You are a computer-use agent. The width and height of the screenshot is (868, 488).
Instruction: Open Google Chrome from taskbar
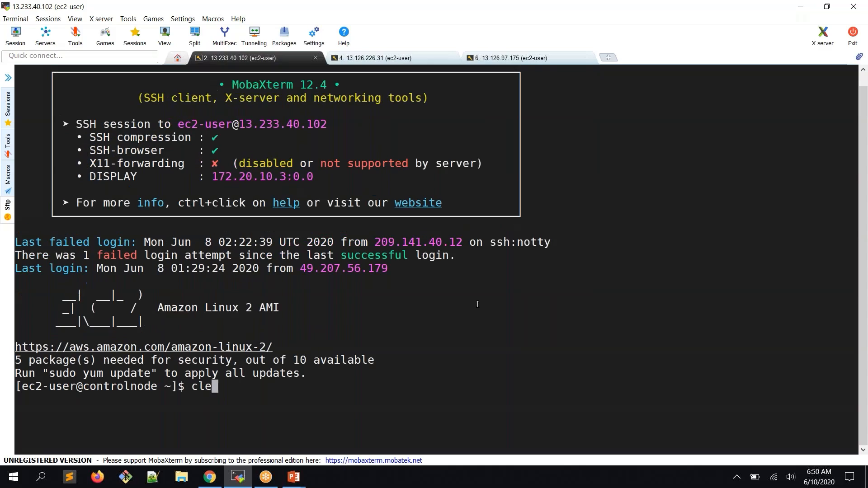coord(209,477)
